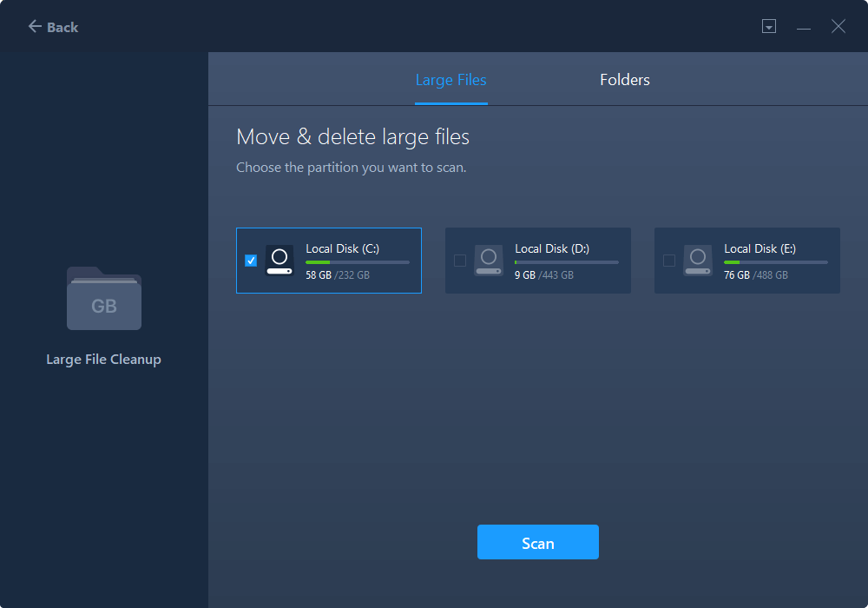
Task: Click the Local Disk (C:) drive icon
Action: tap(279, 260)
